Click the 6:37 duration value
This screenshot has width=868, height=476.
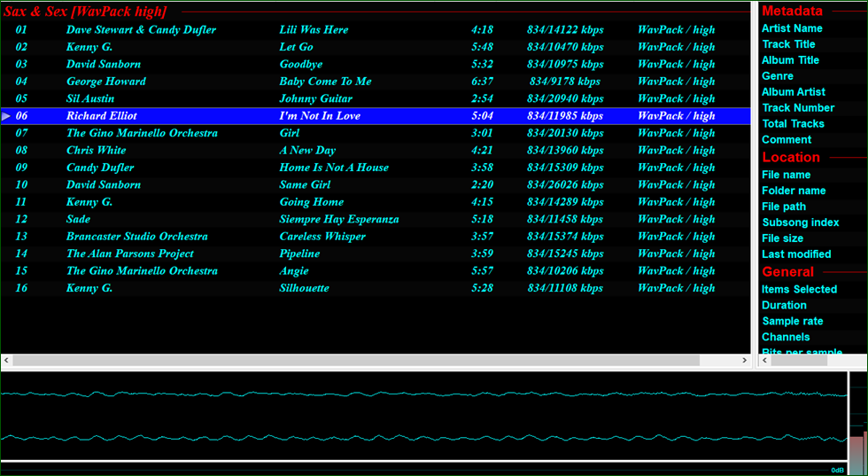point(482,82)
